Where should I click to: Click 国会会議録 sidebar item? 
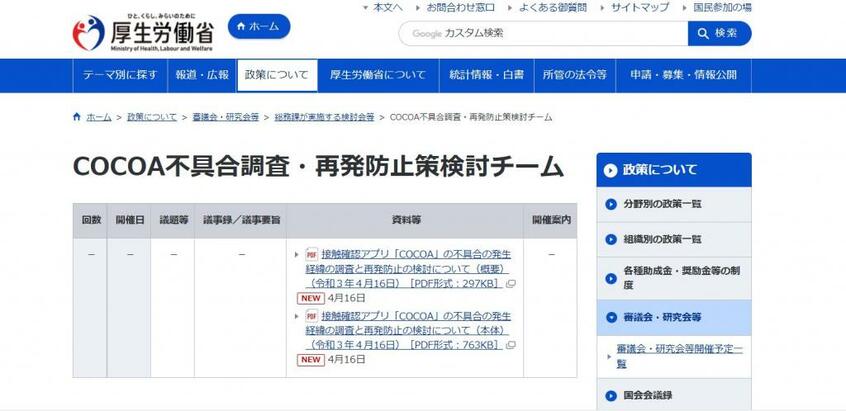674,395
